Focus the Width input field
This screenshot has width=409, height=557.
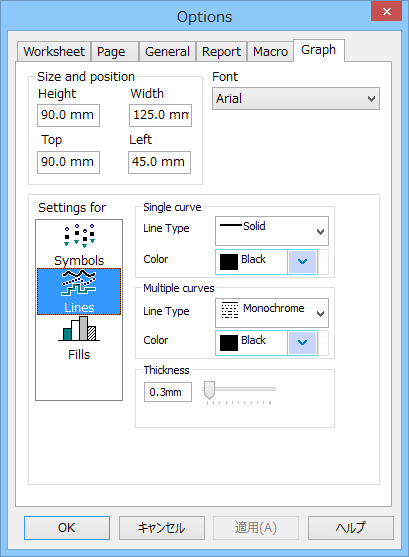click(x=160, y=115)
